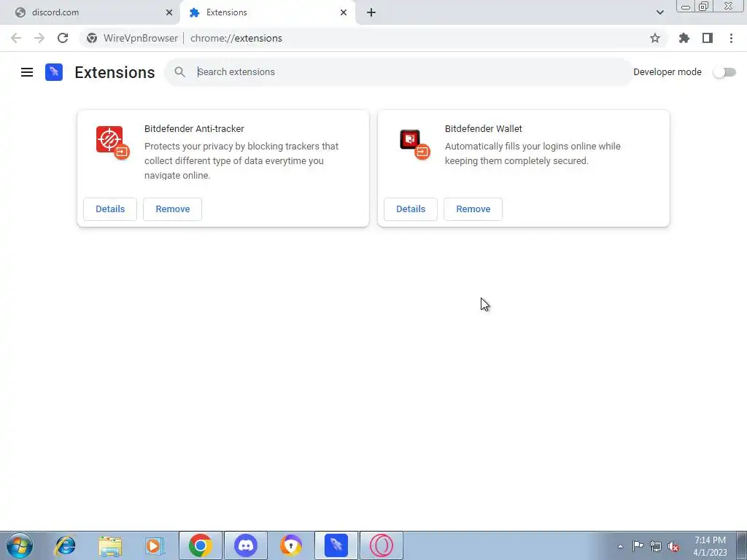This screenshot has height=560, width=747.
Task: Open Opera GX from the taskbar
Action: [381, 545]
